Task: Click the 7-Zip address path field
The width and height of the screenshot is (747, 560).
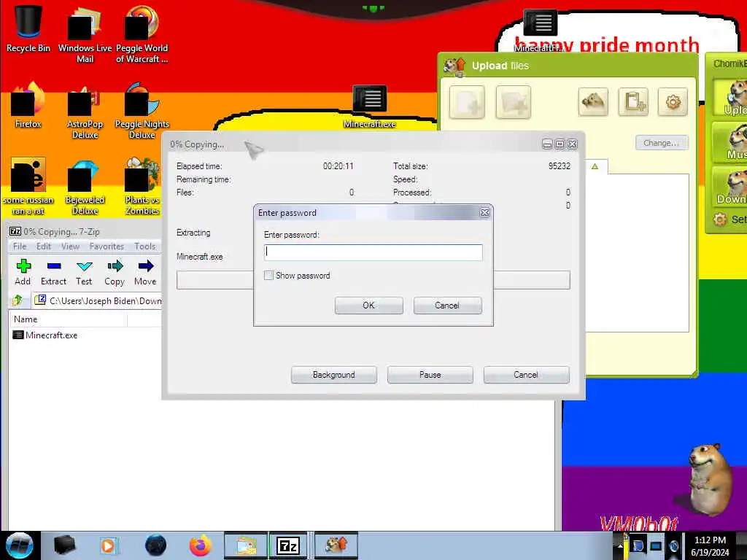Action: pos(98,300)
